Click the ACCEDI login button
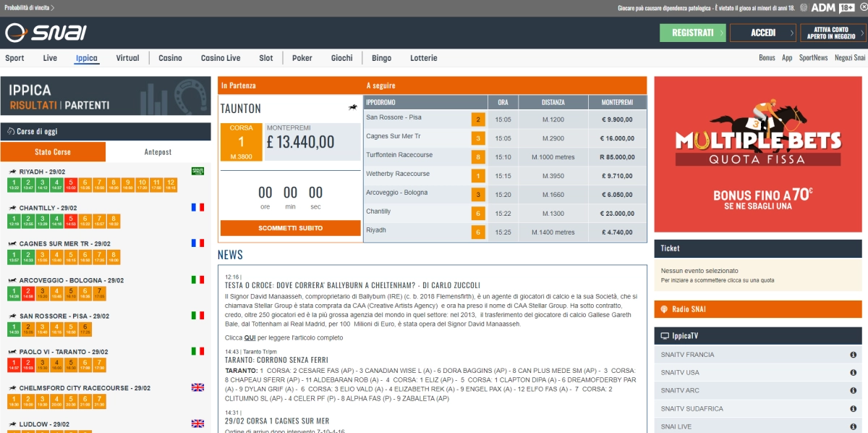This screenshot has width=868, height=433. 763,33
